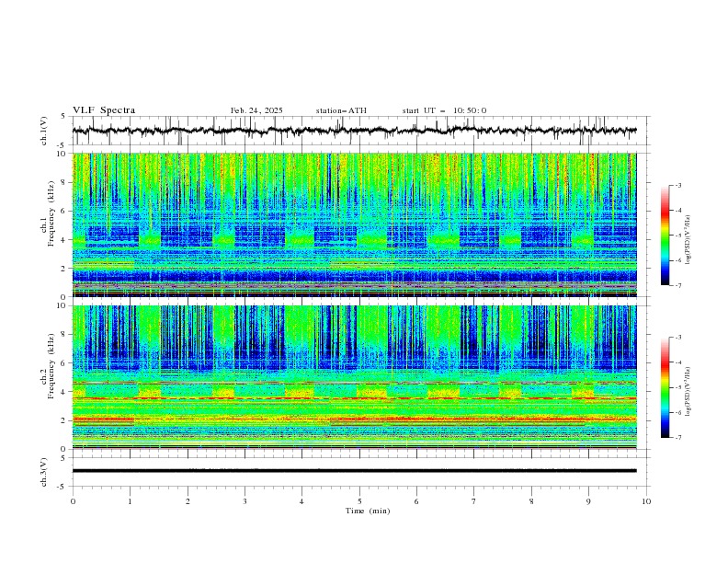Click the ch.1 voltage waveform trace panel
728x563 pixels.
click(x=360, y=131)
